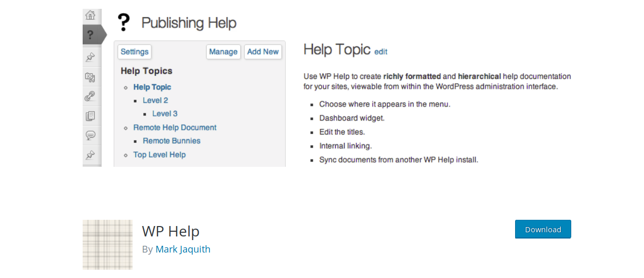Open the Remote Help Document topic
Image resolution: width=644 pixels, height=278 pixels.
point(175,127)
